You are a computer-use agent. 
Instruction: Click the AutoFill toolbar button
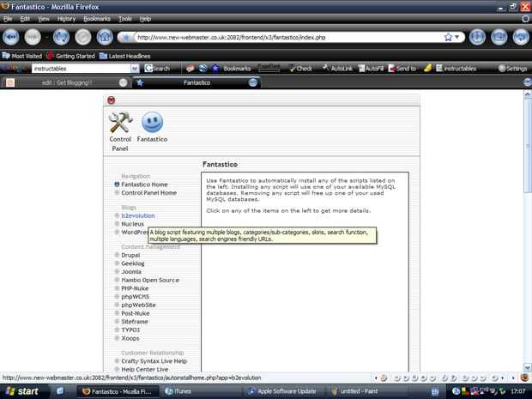point(371,69)
